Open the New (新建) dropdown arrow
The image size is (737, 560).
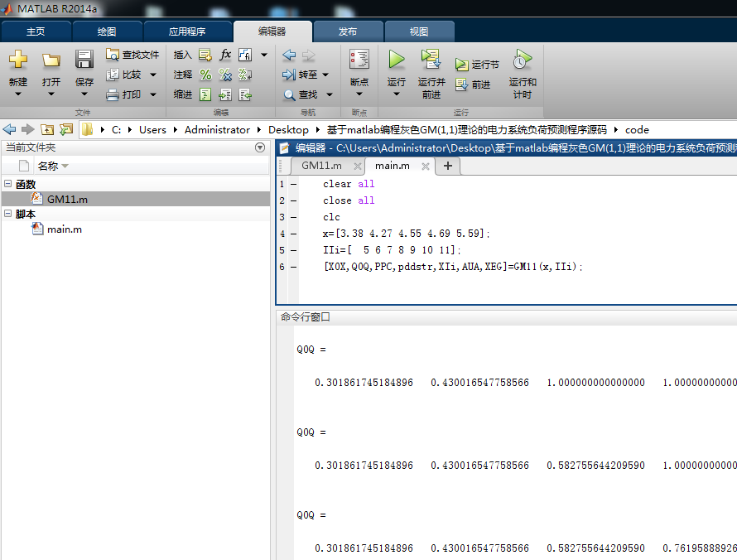point(18,94)
